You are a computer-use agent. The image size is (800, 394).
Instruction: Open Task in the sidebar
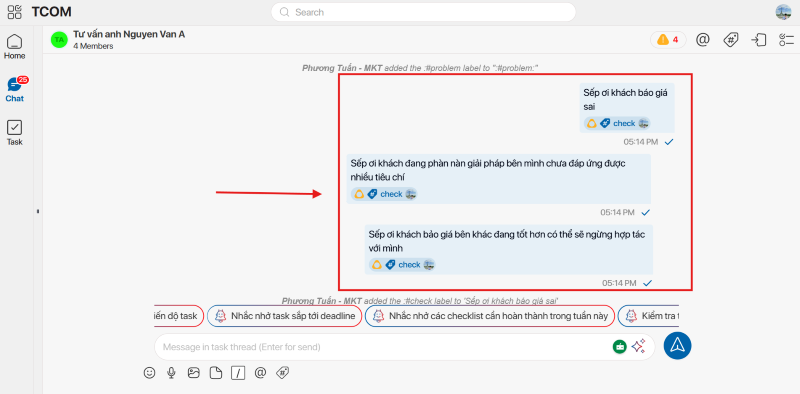(x=14, y=133)
